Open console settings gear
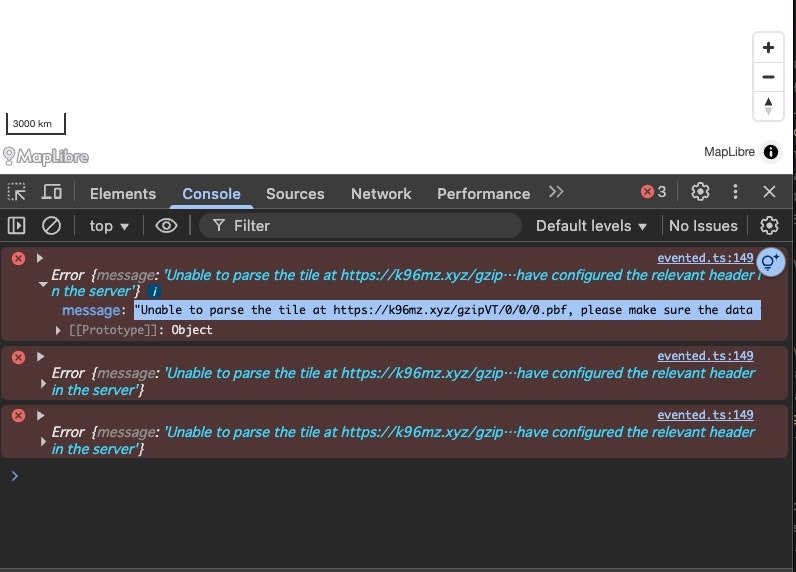The height and width of the screenshot is (572, 796). pyautogui.click(x=769, y=225)
